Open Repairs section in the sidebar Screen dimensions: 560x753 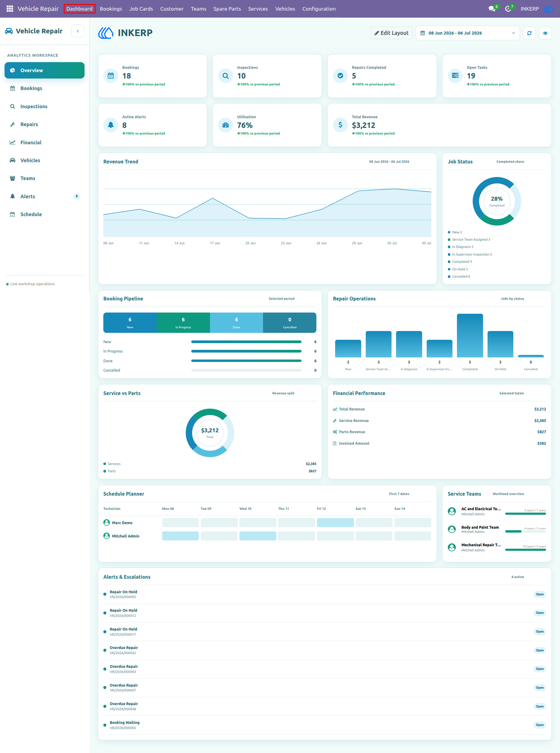(45, 124)
